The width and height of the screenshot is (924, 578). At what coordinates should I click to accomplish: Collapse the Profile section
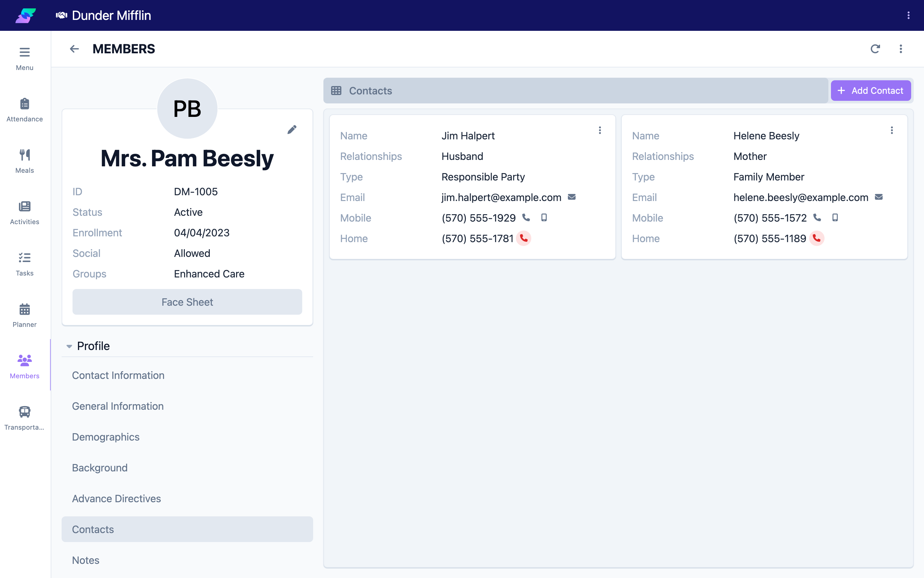pyautogui.click(x=69, y=346)
